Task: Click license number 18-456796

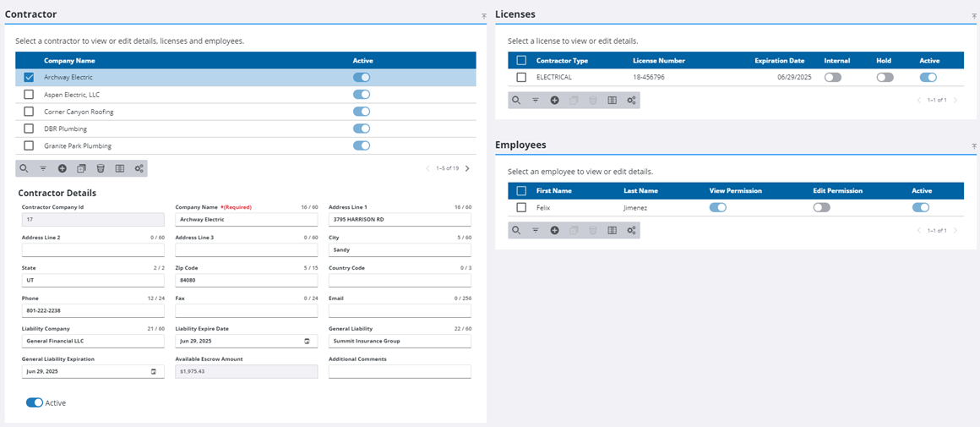Action: click(x=648, y=78)
